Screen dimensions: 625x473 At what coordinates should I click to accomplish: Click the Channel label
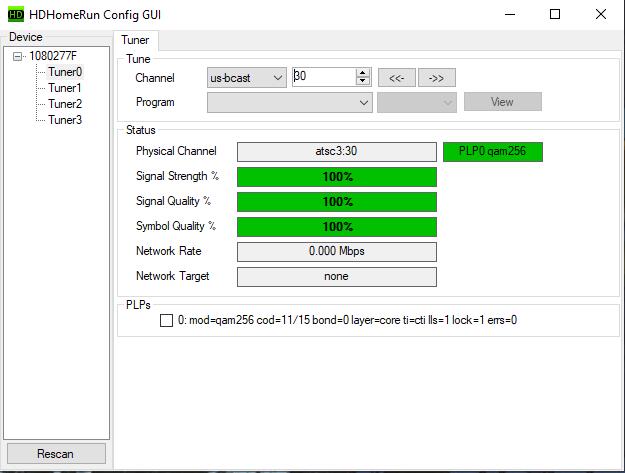[155, 78]
